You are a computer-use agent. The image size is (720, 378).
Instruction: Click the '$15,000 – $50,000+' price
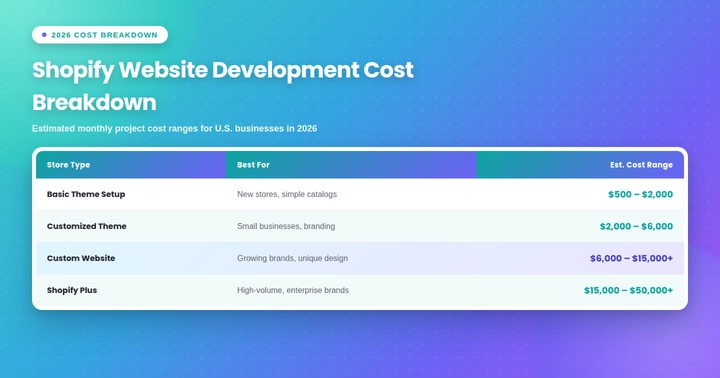(x=629, y=290)
